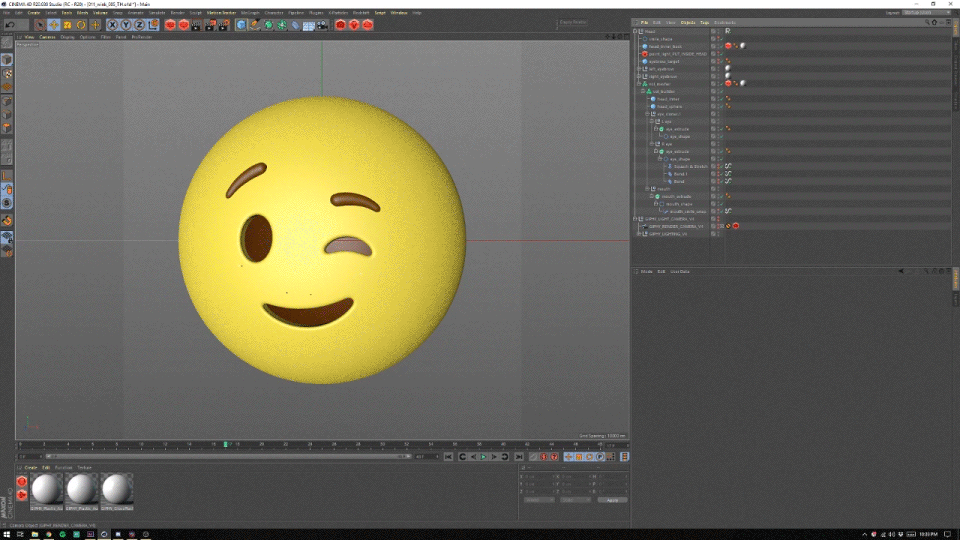The image size is (960, 540).
Task: Expand the left_eyebrow tree node
Action: [639, 69]
